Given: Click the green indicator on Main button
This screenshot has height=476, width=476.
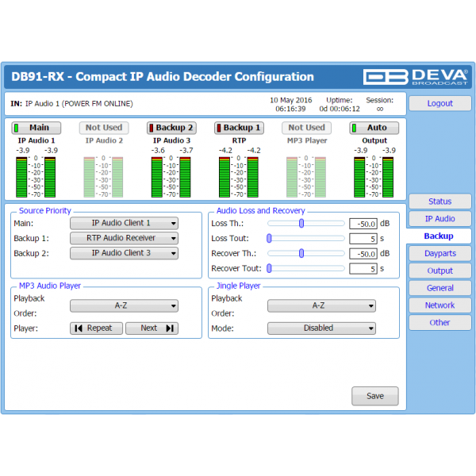Looking at the screenshot, I should point(16,128).
